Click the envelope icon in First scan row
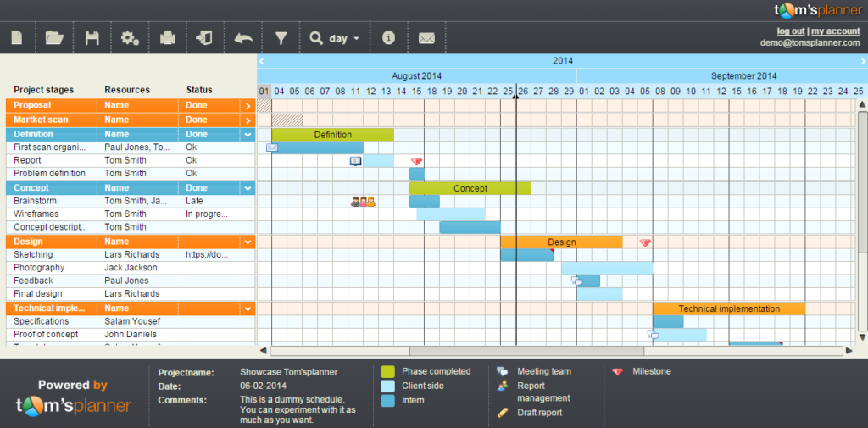 click(x=272, y=147)
